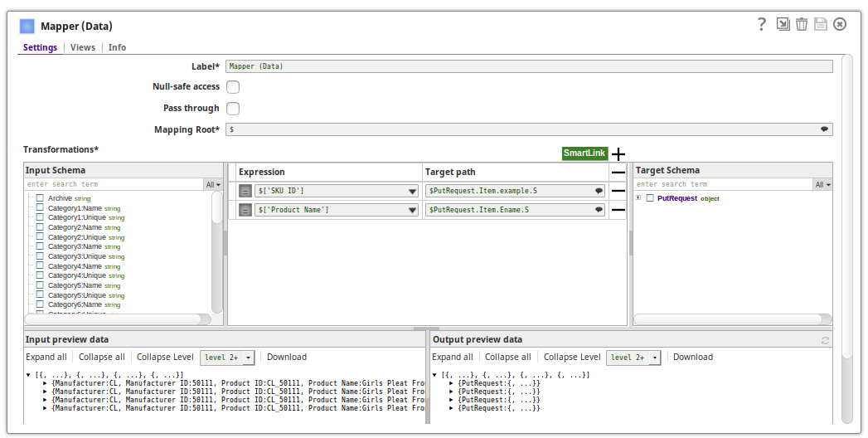
Task: Click the Expression column header
Action: 261,173
